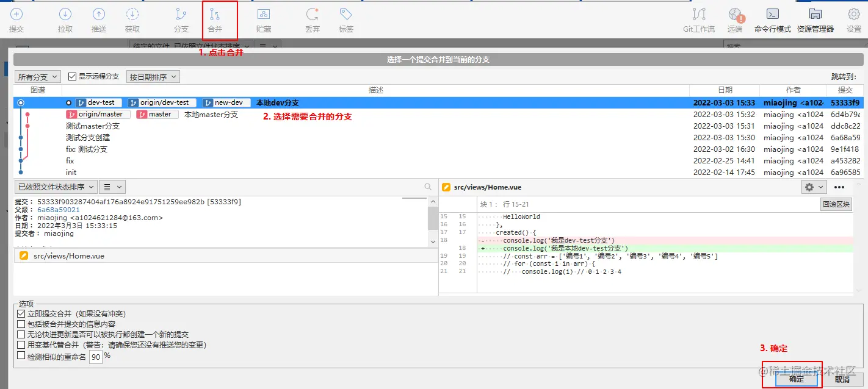This screenshot has height=389, width=868.
Task: Toggle 立即提交合并 checkbox
Action: 21,313
